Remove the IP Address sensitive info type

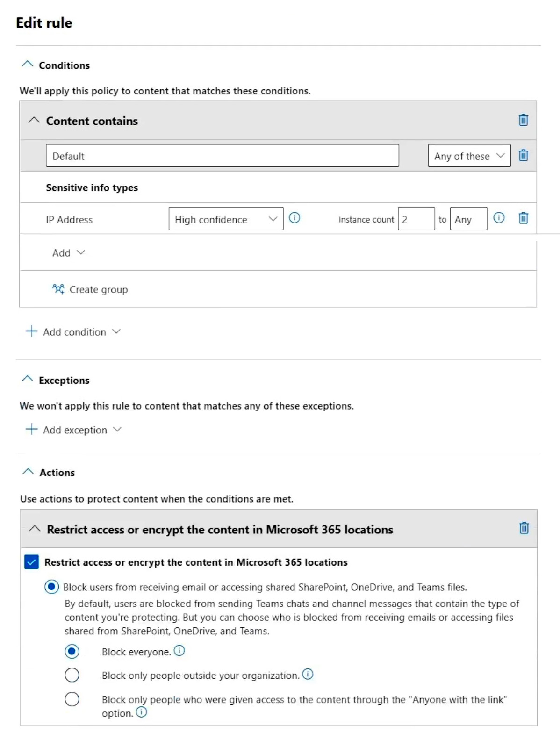(x=523, y=218)
